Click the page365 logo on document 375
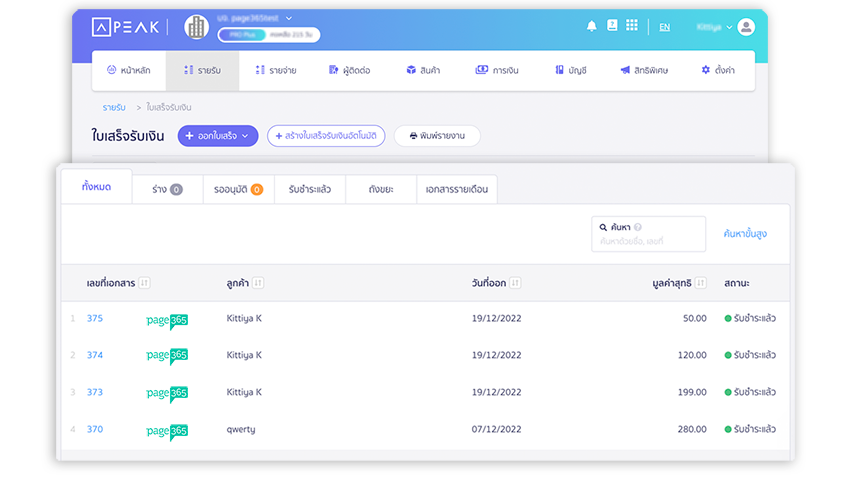 pyautogui.click(x=167, y=321)
